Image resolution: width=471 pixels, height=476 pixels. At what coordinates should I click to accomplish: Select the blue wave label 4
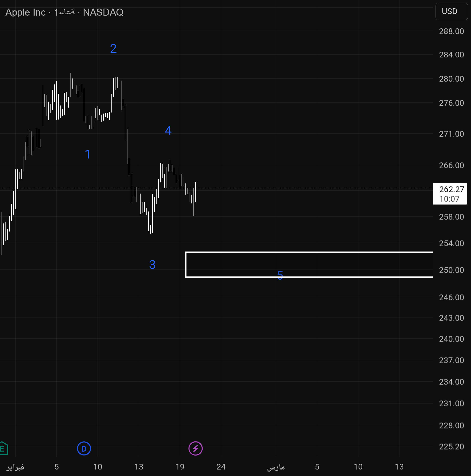pyautogui.click(x=168, y=130)
